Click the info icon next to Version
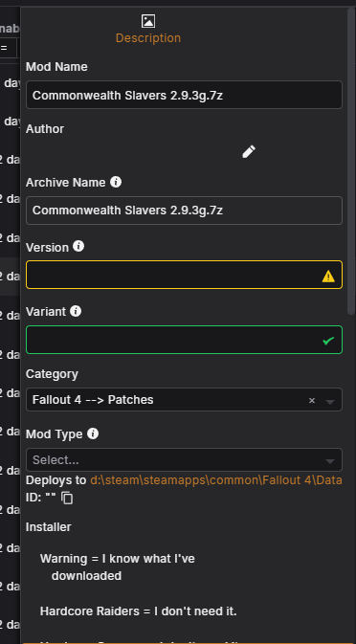 [x=78, y=247]
